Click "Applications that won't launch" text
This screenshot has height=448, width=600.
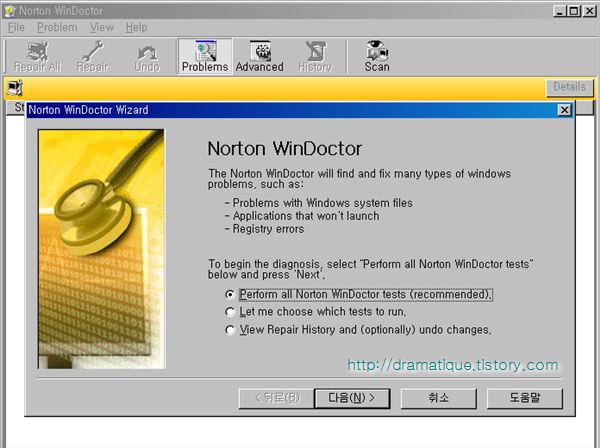(306, 216)
